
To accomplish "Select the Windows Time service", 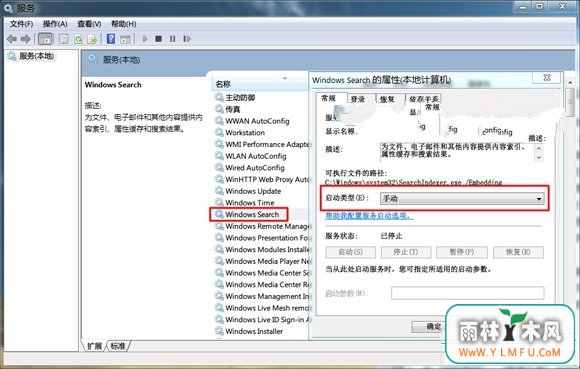I will pyautogui.click(x=250, y=203).
